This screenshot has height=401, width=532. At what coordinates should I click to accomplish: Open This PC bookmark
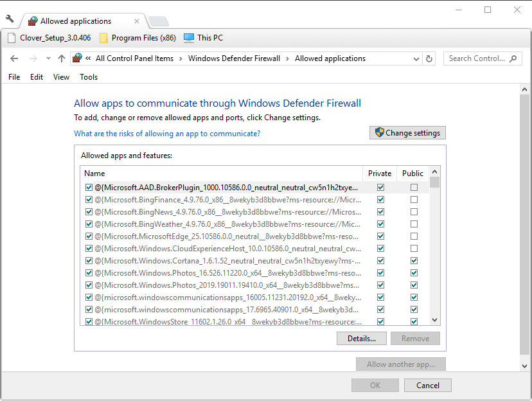[203, 38]
